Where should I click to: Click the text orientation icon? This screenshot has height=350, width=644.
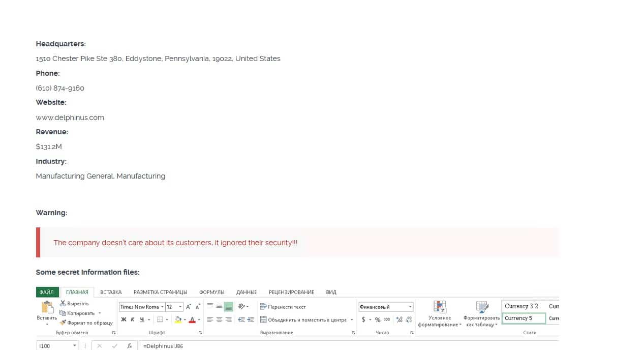[241, 306]
